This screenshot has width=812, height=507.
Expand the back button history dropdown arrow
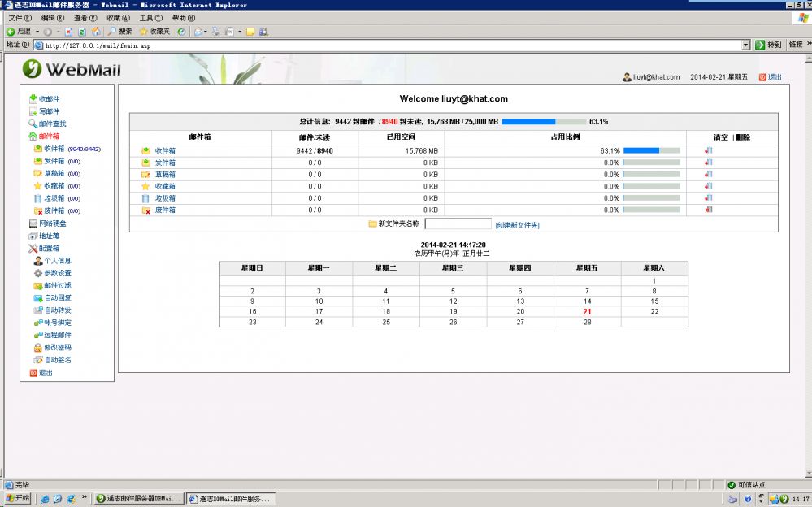(x=37, y=32)
